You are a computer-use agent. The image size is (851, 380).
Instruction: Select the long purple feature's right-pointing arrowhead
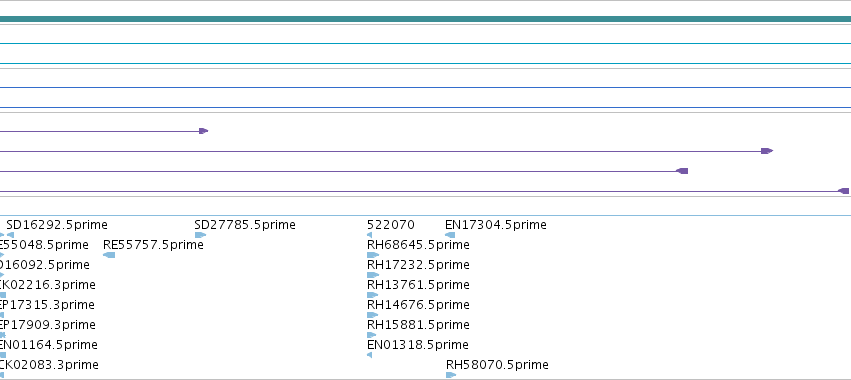coord(767,151)
